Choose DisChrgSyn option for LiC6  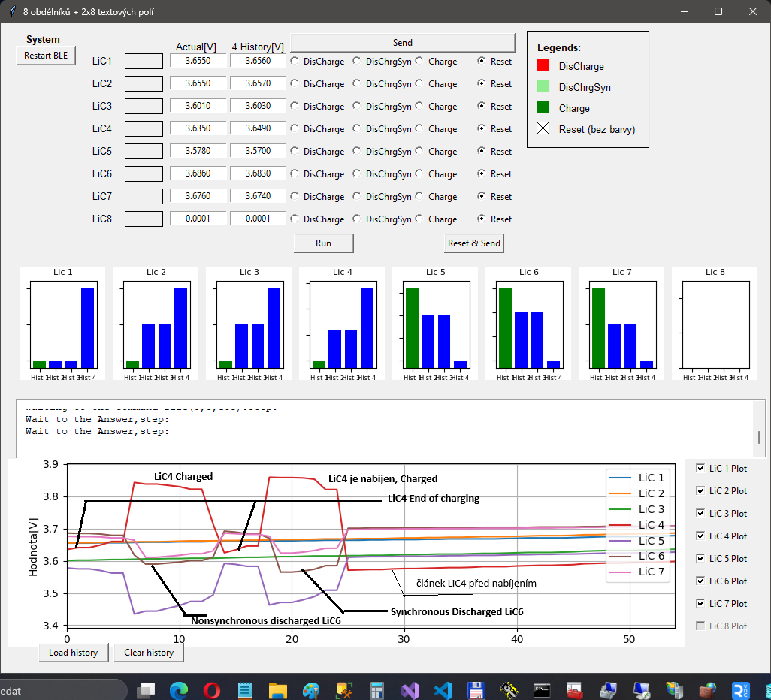pyautogui.click(x=357, y=174)
